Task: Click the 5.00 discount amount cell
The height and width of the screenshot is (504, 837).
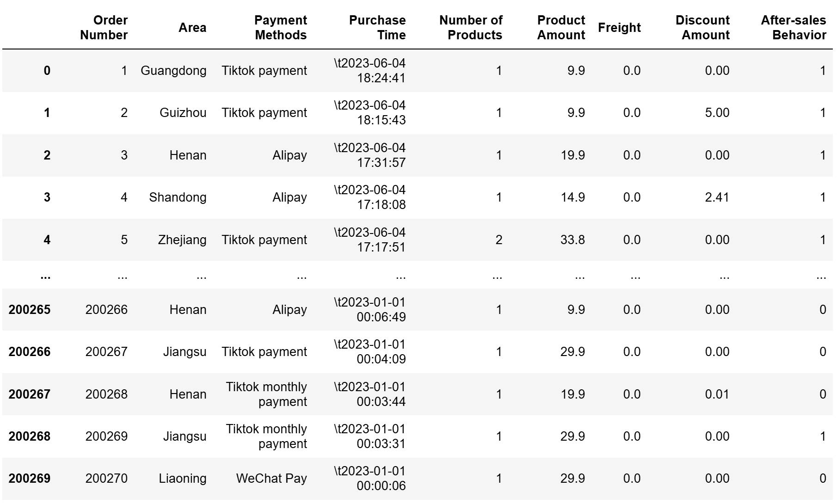Action: 717,113
